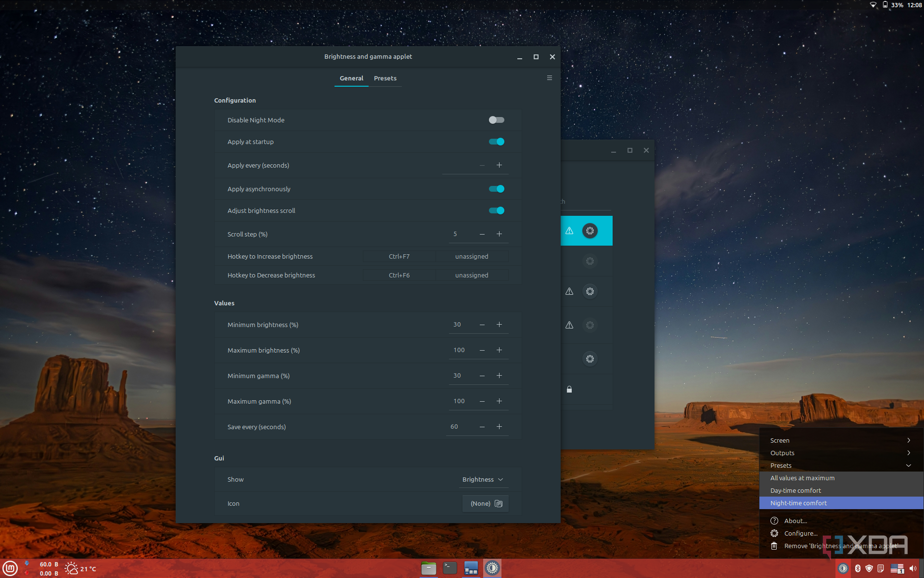The height and width of the screenshot is (578, 924).
Task: Toggle the Adjust brightness scroll switch
Action: [496, 210]
